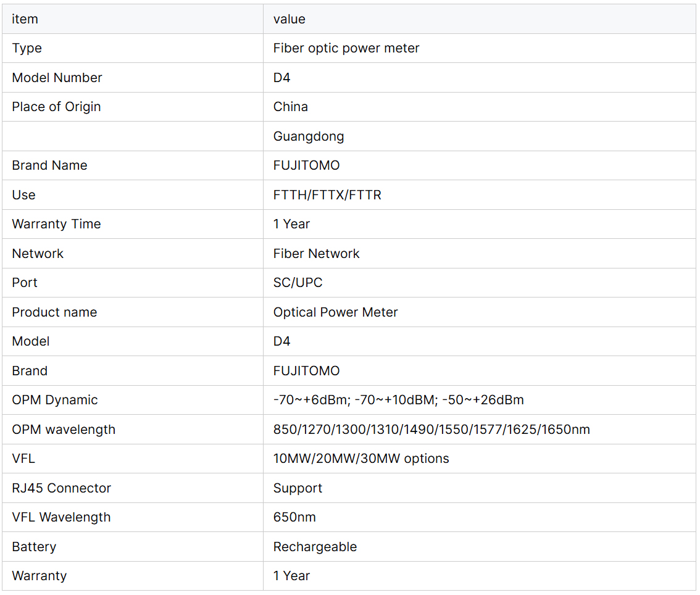The width and height of the screenshot is (700, 595).
Task: Click the 'China' origin value
Action: click(290, 107)
